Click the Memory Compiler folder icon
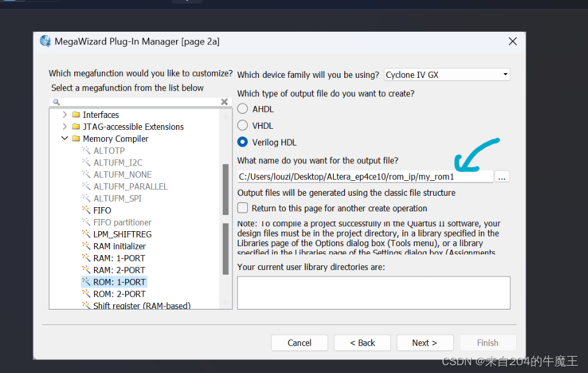The image size is (588, 373). [76, 138]
